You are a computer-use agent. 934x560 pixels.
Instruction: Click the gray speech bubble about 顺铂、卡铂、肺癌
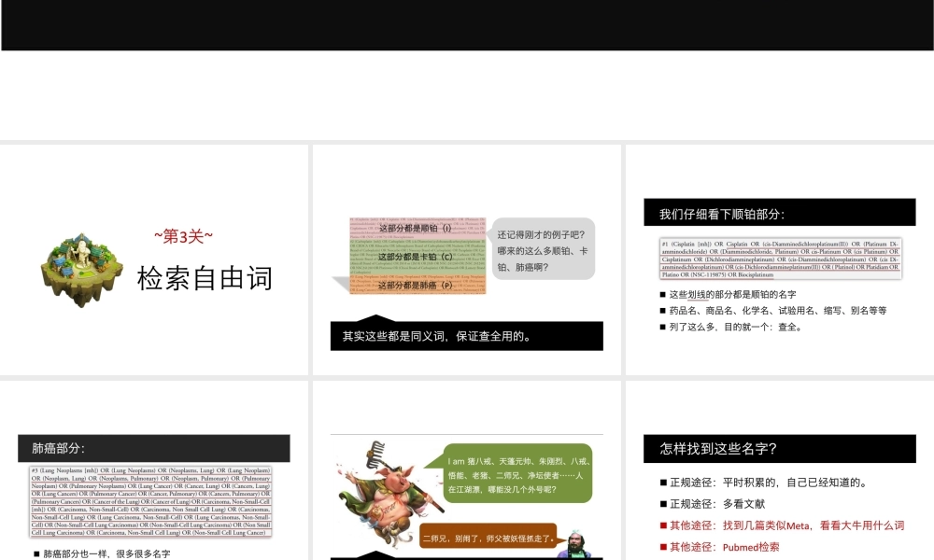coord(543,249)
